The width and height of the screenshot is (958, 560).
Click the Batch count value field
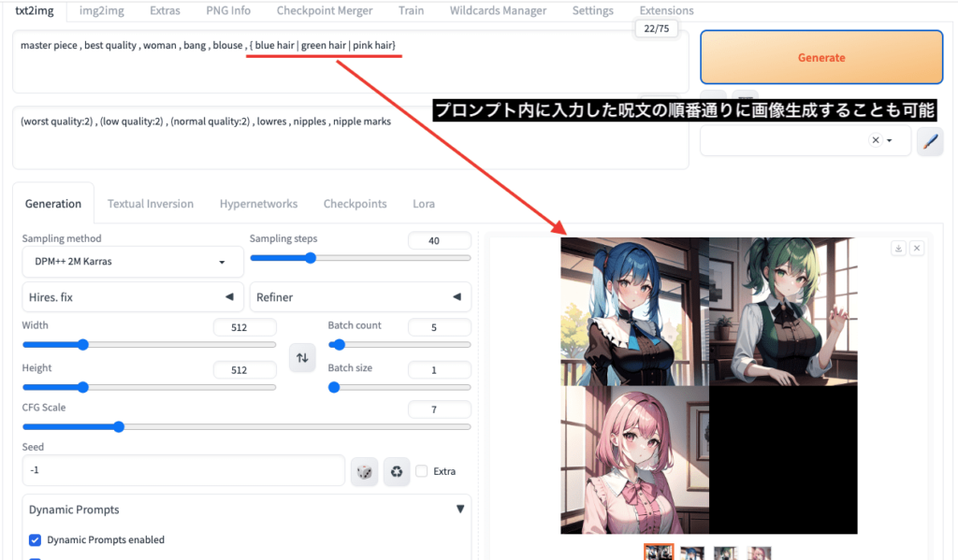(440, 327)
